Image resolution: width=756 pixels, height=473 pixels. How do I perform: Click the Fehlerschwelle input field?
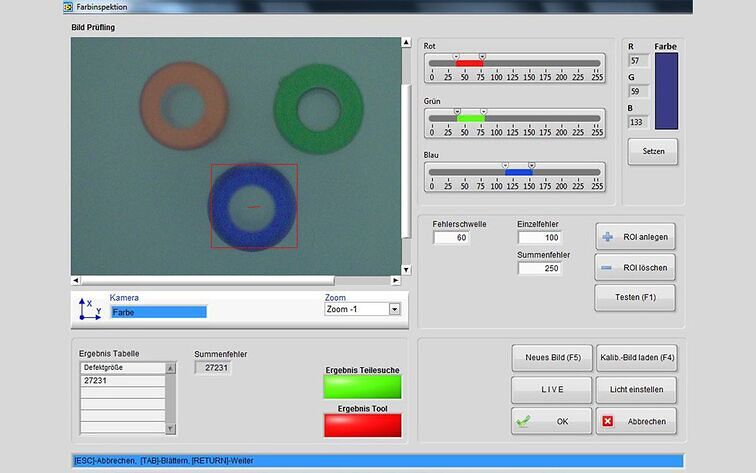[452, 238]
